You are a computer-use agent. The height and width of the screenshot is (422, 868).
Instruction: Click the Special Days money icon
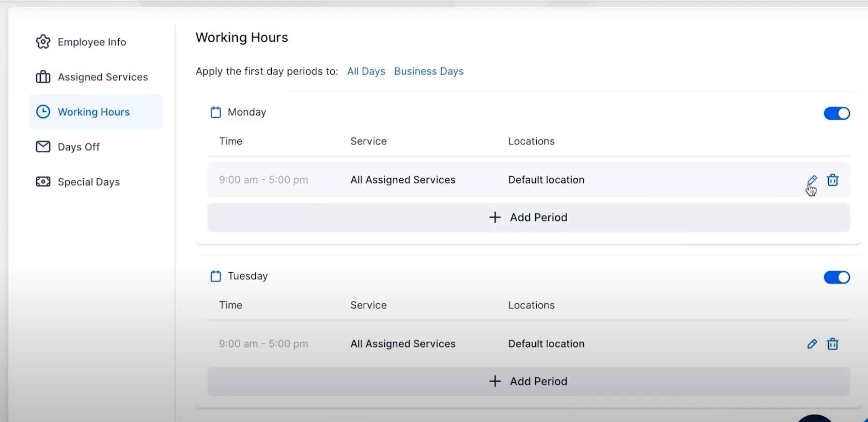pyautogui.click(x=43, y=182)
